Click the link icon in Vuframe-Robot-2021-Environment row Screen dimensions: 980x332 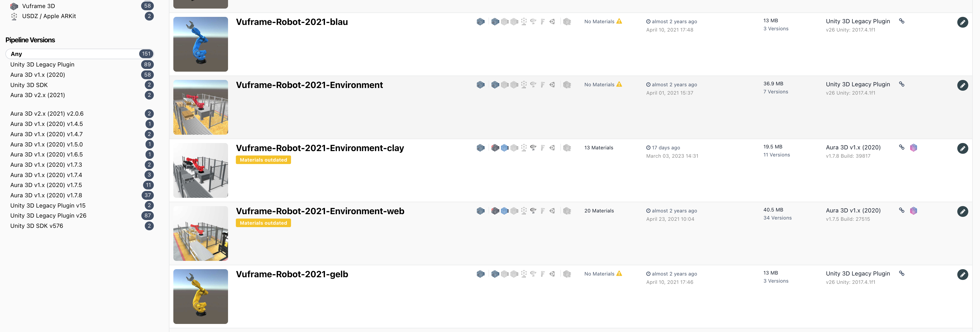[x=902, y=84]
